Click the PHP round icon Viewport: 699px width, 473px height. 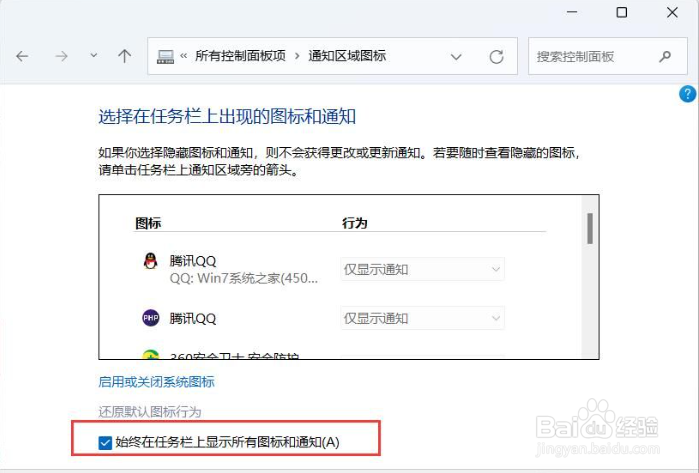(x=151, y=318)
